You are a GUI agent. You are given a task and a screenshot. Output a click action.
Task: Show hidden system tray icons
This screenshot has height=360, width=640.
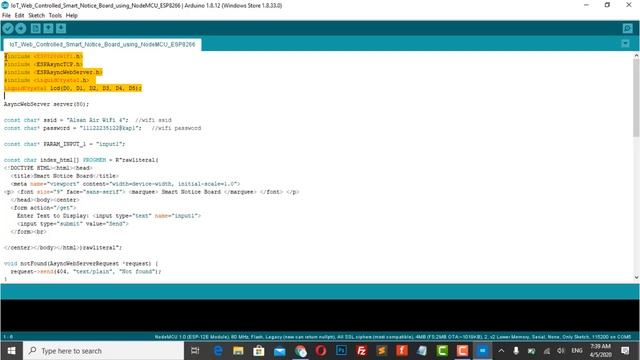(501, 351)
